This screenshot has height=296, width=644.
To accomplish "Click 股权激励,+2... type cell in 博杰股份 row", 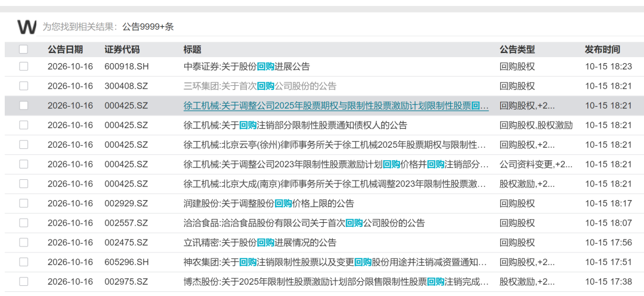I will click(x=527, y=282).
